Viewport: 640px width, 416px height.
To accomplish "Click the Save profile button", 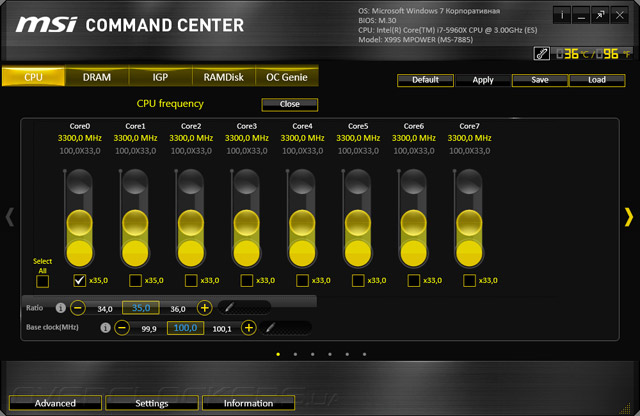I will pyautogui.click(x=540, y=80).
